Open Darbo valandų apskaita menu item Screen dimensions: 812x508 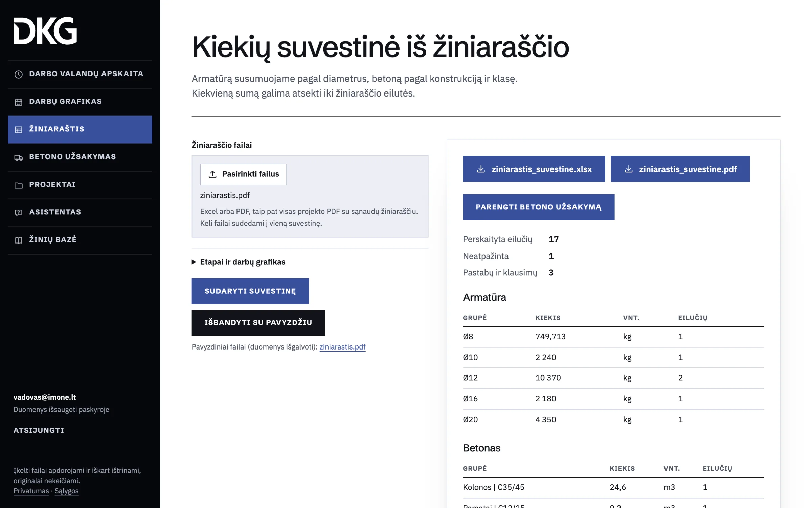(80, 74)
